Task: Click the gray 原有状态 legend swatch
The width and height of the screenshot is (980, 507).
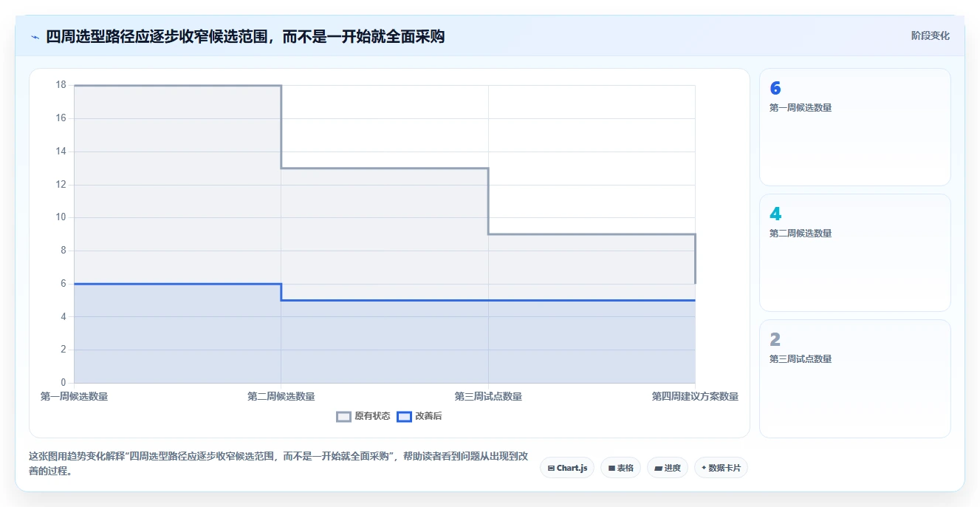Action: (x=343, y=416)
